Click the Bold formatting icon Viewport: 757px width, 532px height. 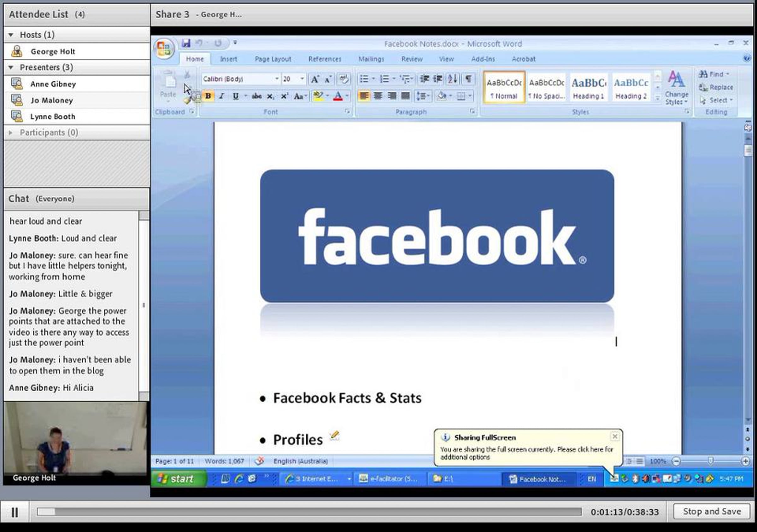point(208,96)
